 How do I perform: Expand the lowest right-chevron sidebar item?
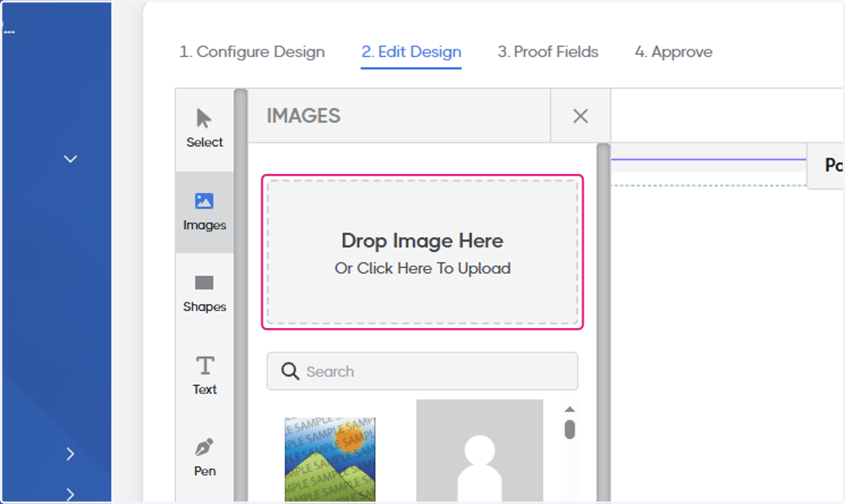70,494
